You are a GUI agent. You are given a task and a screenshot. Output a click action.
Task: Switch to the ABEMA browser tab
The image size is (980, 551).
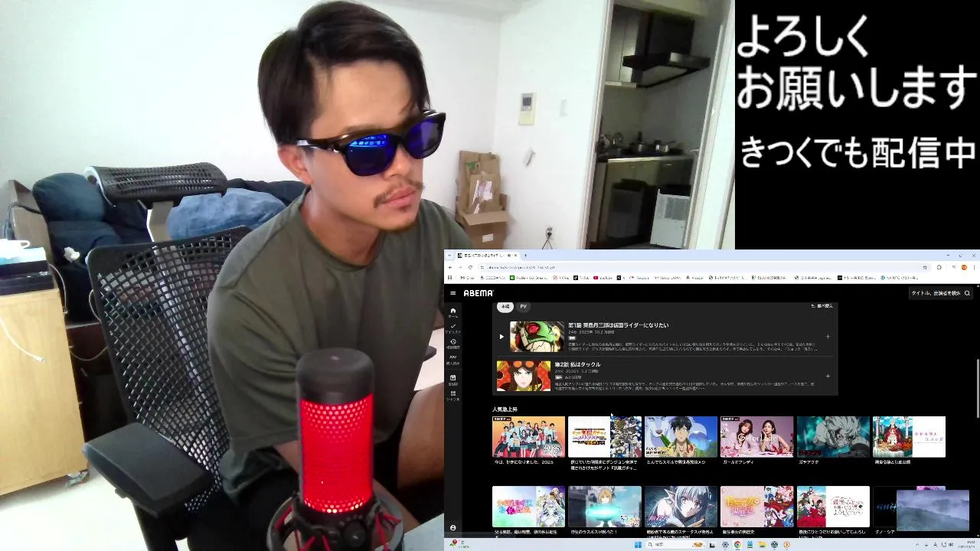(487, 255)
